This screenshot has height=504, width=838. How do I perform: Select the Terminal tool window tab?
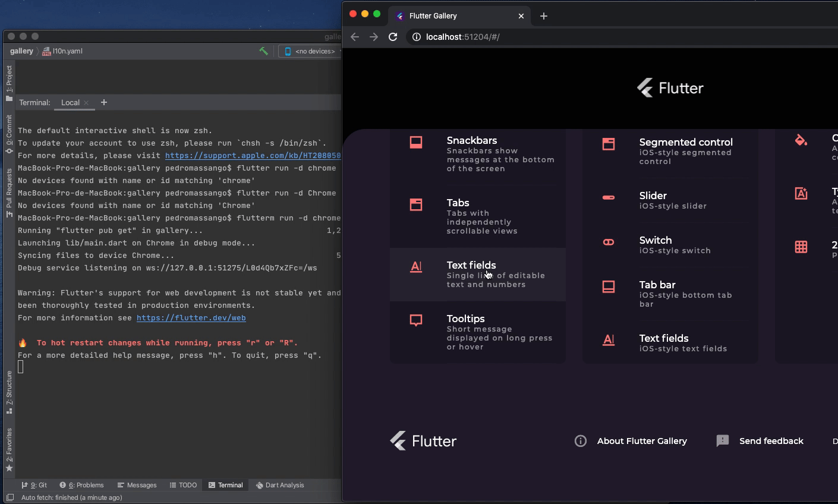click(226, 485)
